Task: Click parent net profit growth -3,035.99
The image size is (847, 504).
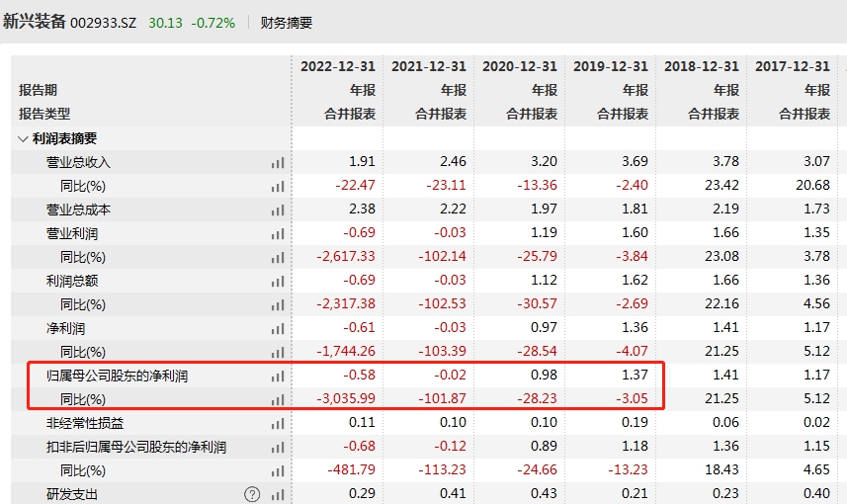Action: [x=346, y=399]
